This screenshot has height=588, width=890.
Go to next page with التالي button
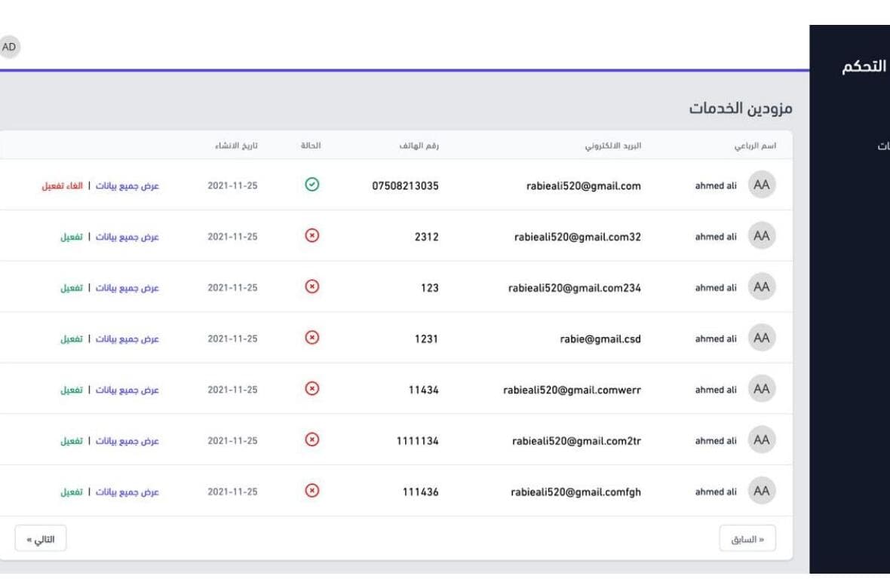[x=40, y=538]
